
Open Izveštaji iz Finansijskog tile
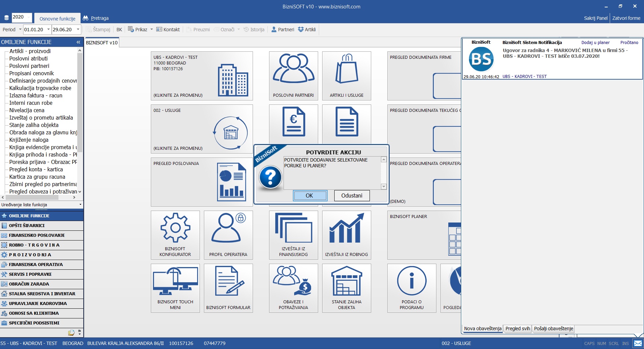[293, 235]
